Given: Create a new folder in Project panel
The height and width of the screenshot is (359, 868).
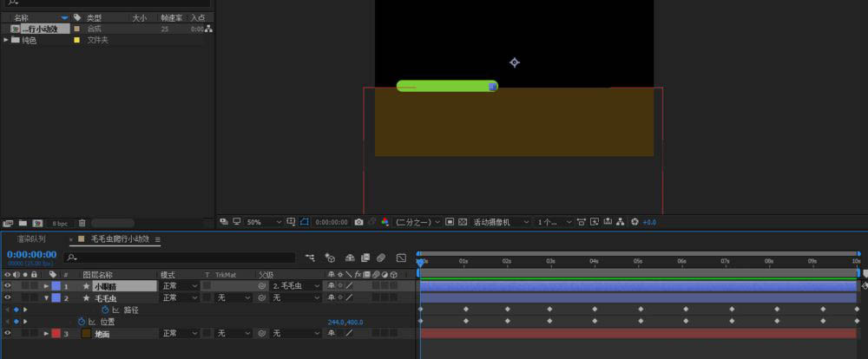Looking at the screenshot, I should click(x=23, y=224).
